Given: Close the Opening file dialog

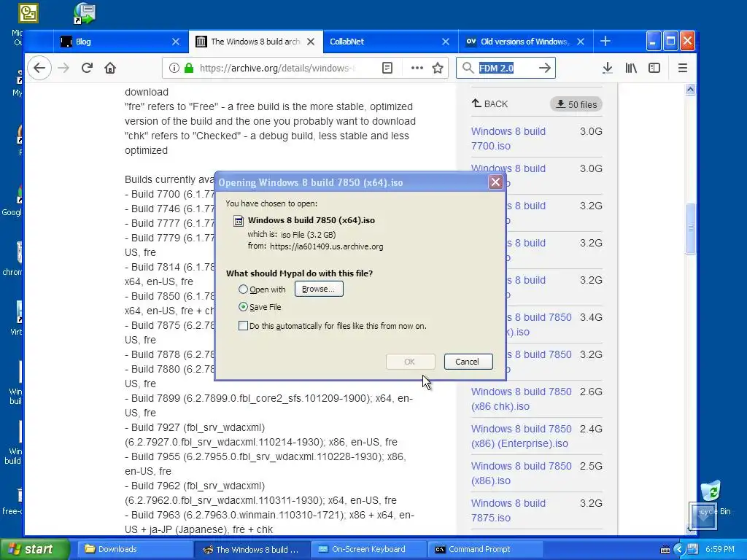Looking at the screenshot, I should click(495, 182).
